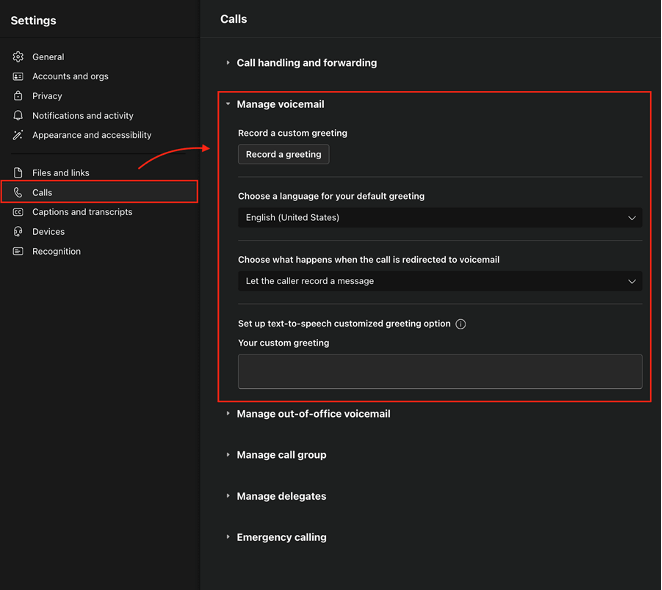Click the info icon beside text-to-speech option
The width and height of the screenshot is (662, 590).
coord(460,324)
